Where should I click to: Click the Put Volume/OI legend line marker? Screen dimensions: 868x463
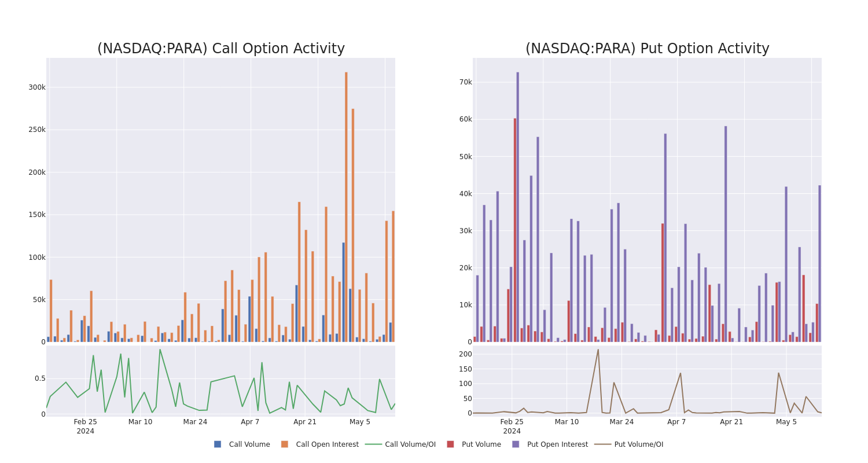coord(602,444)
